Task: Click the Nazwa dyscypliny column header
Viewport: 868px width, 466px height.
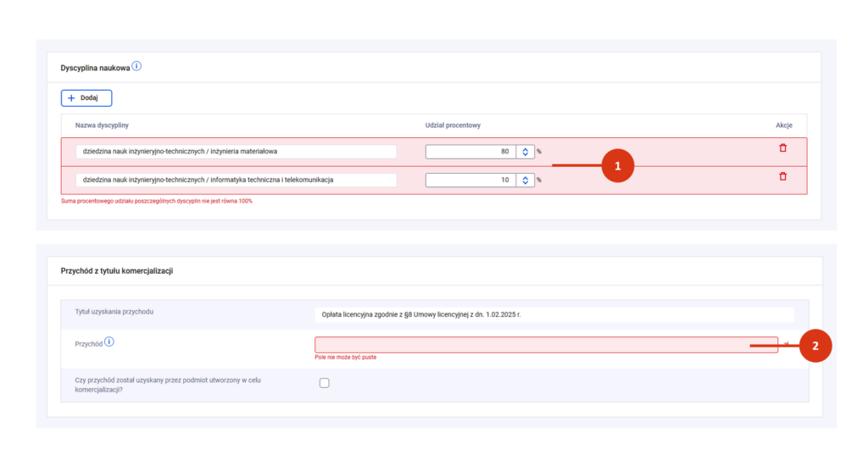Action: pyautogui.click(x=102, y=125)
